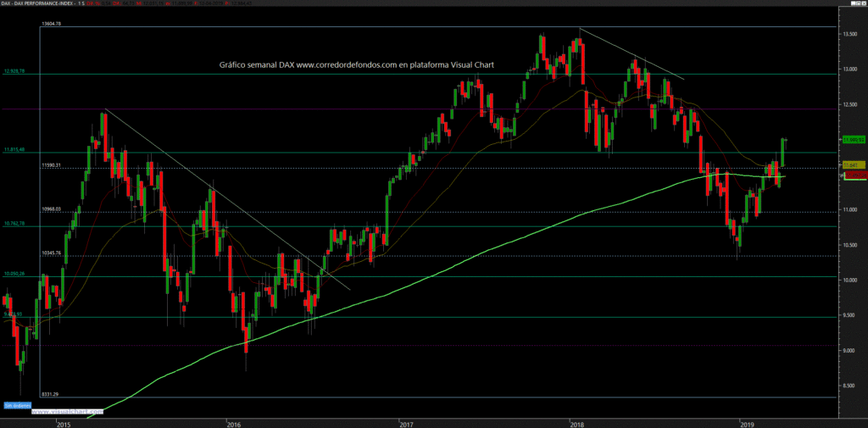This screenshot has height=428, width=868.
Task: Click the 'DAX - DAX PERFORMANCE-INDEX' header title
Action: (36, 3)
